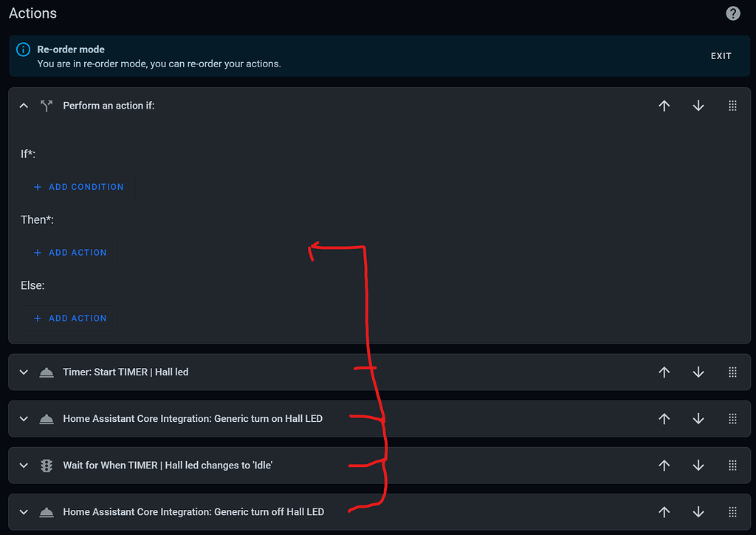Exit re-order mode
This screenshot has width=756, height=535.
[x=721, y=55]
